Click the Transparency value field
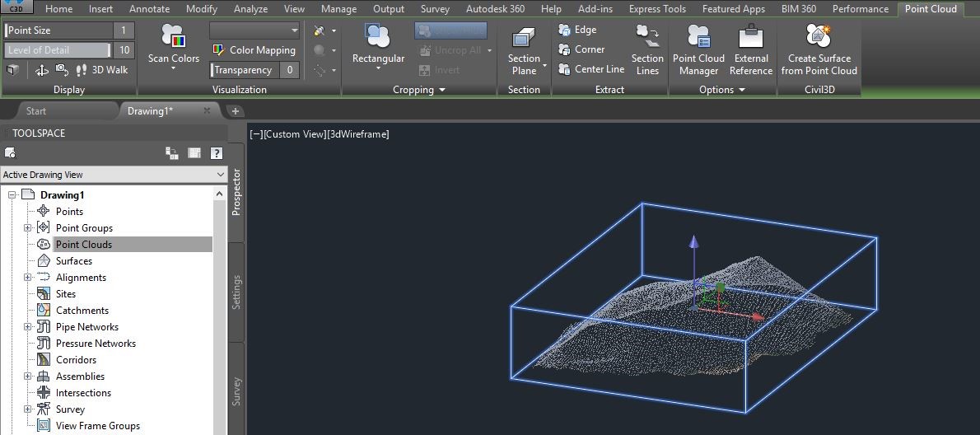The width and height of the screenshot is (980, 435). [289, 70]
